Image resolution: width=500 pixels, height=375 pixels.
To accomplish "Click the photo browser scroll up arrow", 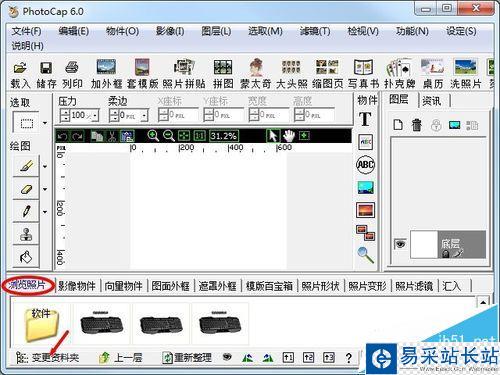I will [x=483, y=302].
